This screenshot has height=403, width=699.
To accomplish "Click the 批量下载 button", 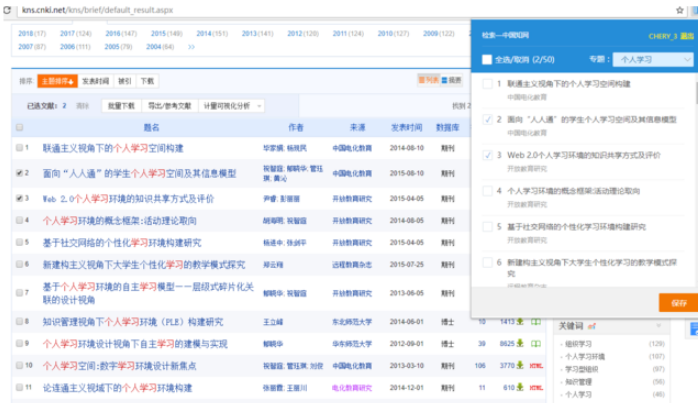I will 121,106.
